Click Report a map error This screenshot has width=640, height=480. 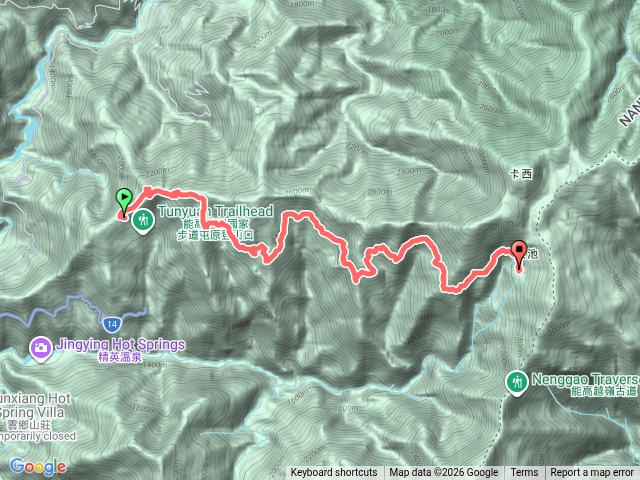tap(591, 473)
